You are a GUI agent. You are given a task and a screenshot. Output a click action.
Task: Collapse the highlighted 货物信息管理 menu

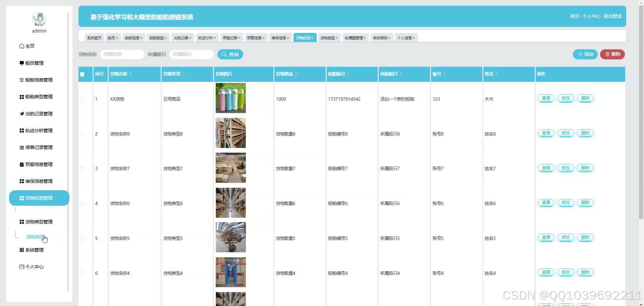(39, 198)
